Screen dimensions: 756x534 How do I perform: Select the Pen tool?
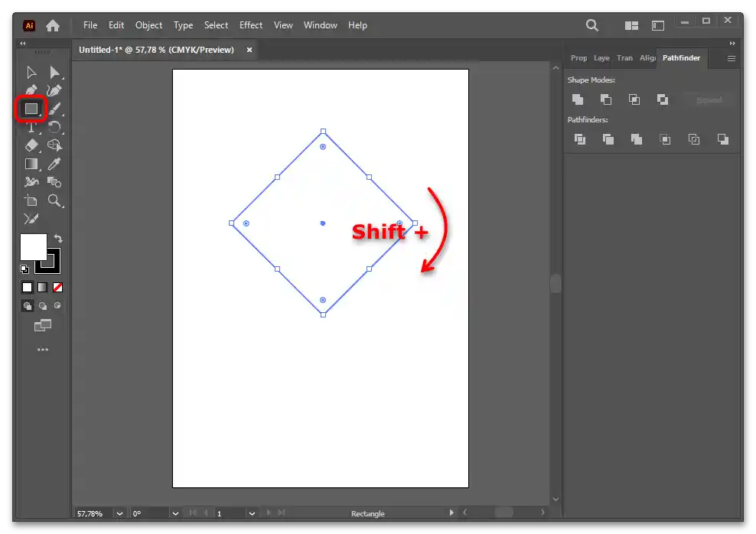pos(31,90)
